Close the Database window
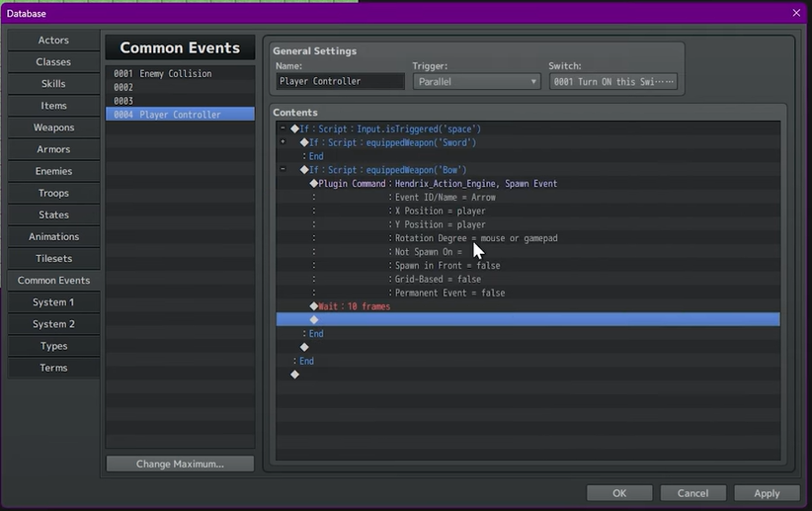 [x=796, y=13]
